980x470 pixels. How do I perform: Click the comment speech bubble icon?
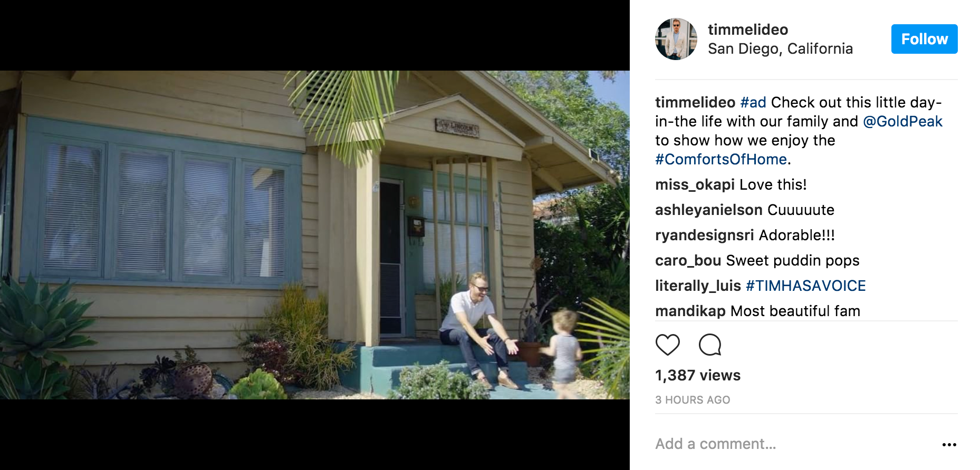click(x=710, y=345)
